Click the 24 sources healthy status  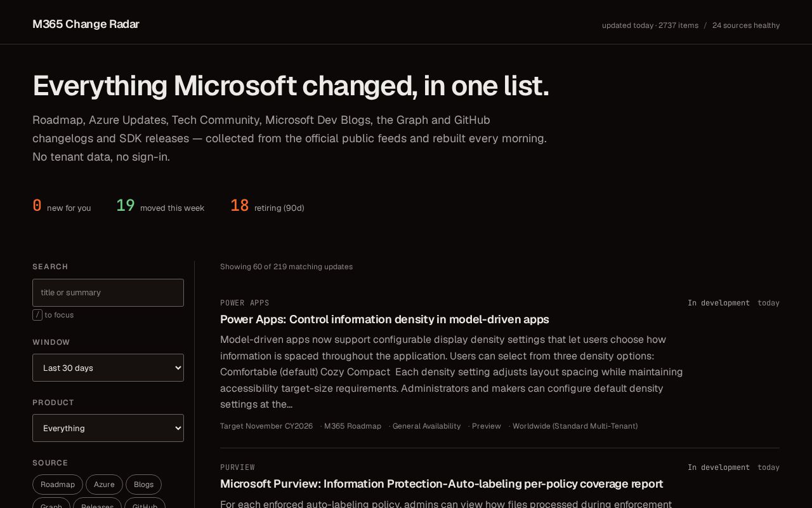746,25
